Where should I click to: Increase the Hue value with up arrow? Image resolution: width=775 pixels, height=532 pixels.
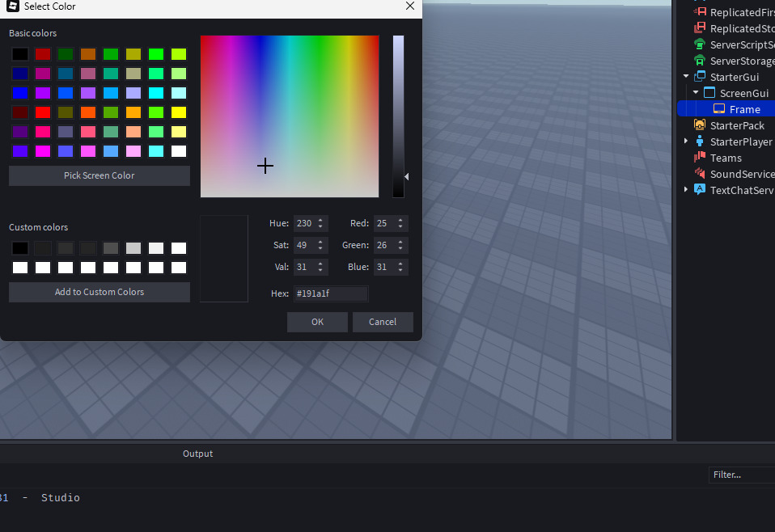[x=320, y=220]
